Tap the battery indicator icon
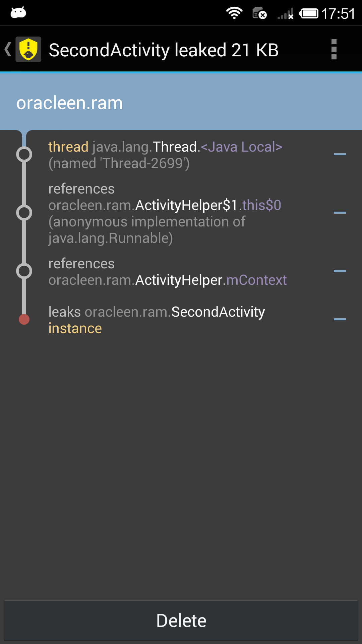The image size is (362, 644). point(309,13)
